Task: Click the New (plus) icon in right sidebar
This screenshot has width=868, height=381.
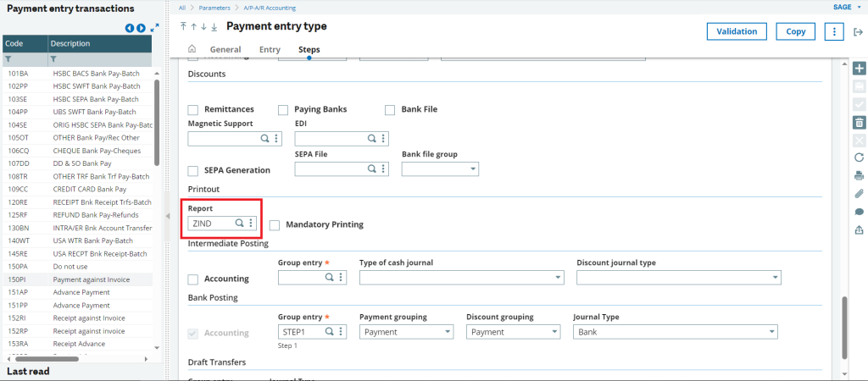Action: click(860, 69)
